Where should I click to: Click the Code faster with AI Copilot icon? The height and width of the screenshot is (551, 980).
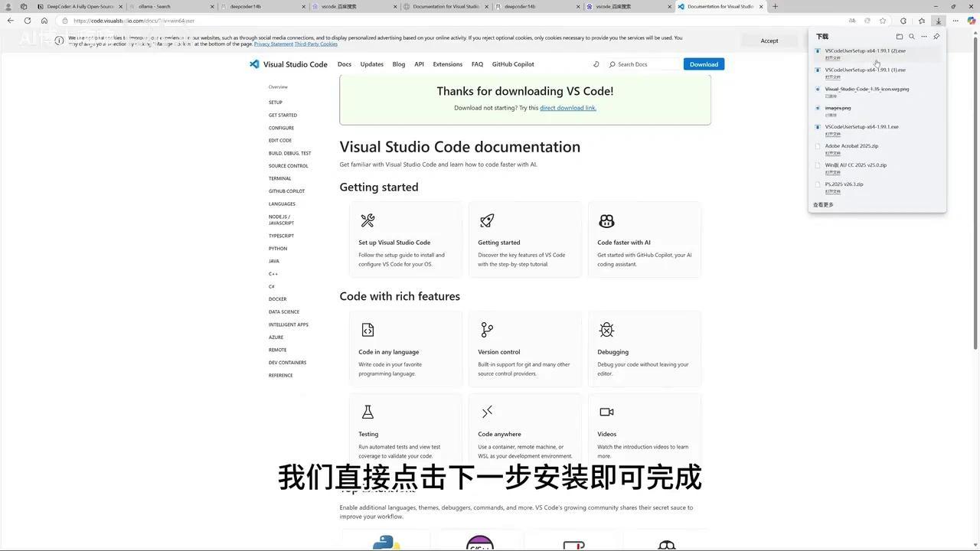pos(606,220)
